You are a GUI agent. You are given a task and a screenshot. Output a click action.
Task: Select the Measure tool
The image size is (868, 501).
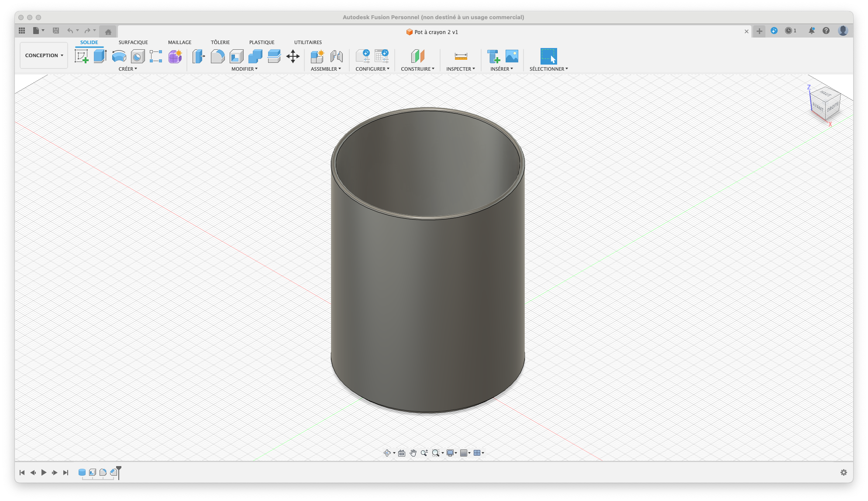[461, 56]
